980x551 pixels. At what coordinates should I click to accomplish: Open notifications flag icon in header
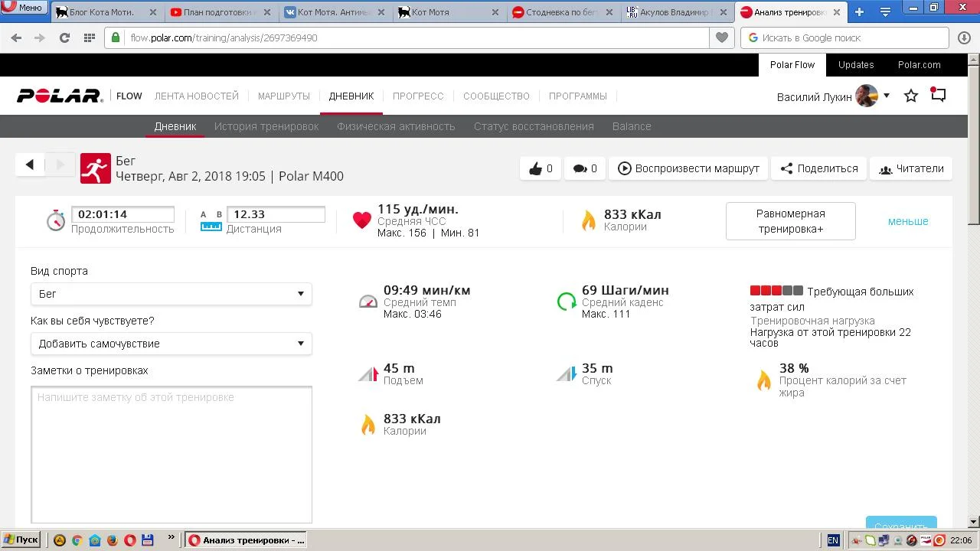click(x=938, y=95)
